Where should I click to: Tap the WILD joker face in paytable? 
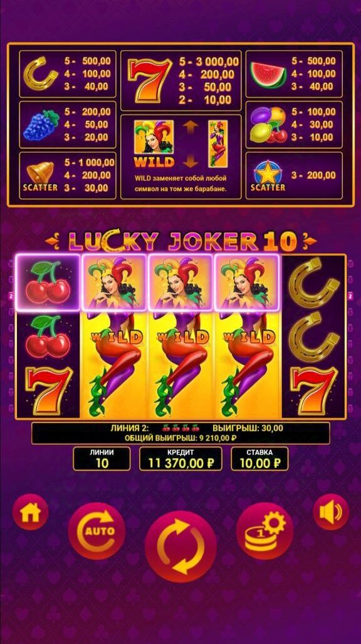(x=154, y=137)
